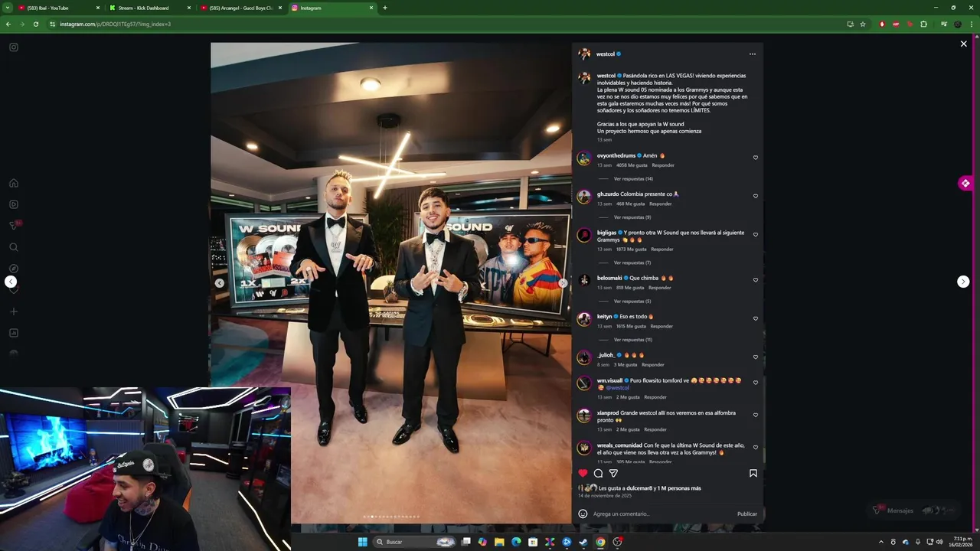Like the gh.zurdo comment

click(x=756, y=196)
